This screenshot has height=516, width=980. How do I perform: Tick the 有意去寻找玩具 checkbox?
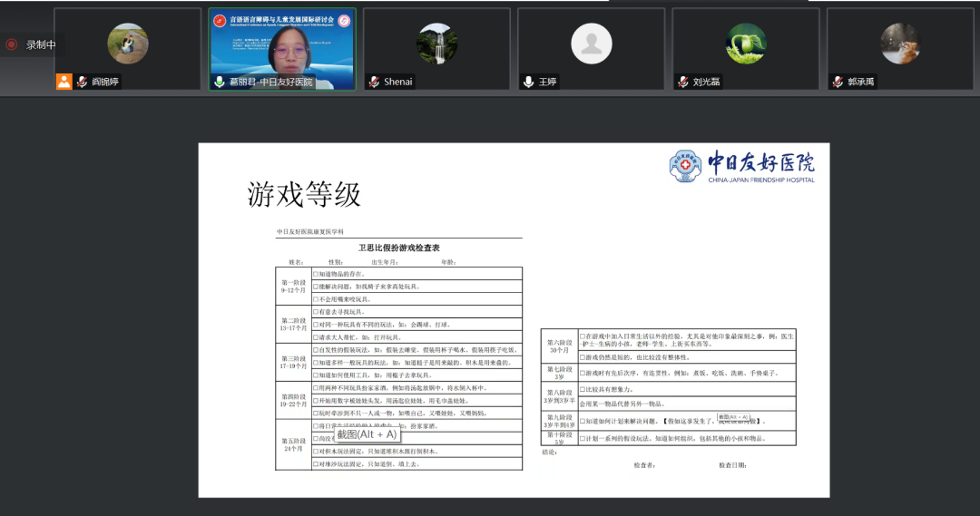tap(316, 312)
